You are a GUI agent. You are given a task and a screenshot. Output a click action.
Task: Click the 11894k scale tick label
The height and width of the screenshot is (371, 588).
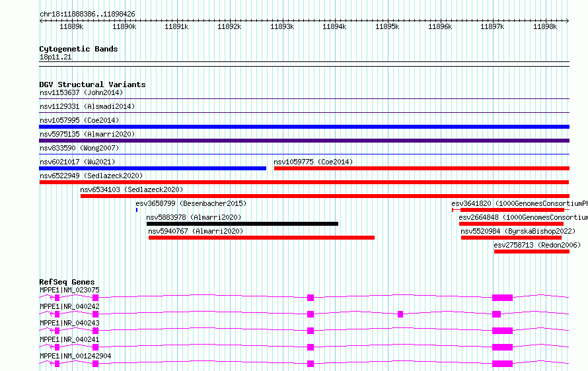point(334,26)
